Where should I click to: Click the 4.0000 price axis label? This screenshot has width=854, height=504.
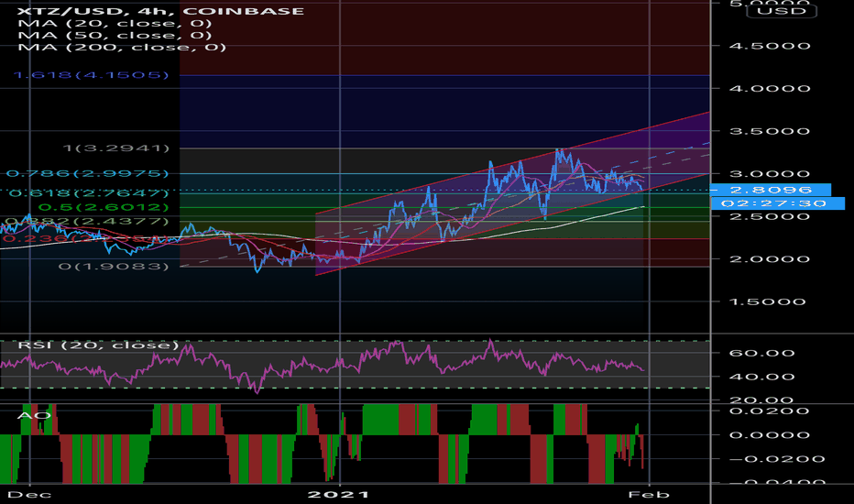[770, 88]
